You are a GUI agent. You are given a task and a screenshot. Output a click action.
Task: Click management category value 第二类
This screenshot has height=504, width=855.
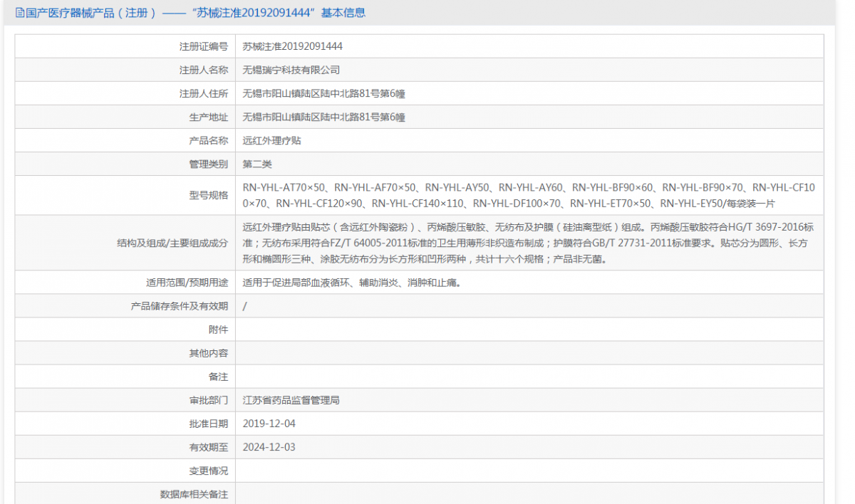click(x=257, y=164)
